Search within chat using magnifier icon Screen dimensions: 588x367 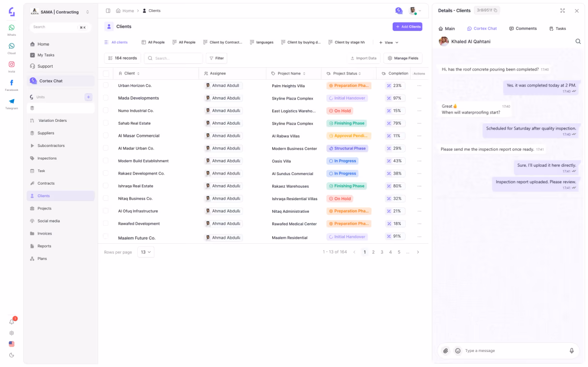point(578,42)
